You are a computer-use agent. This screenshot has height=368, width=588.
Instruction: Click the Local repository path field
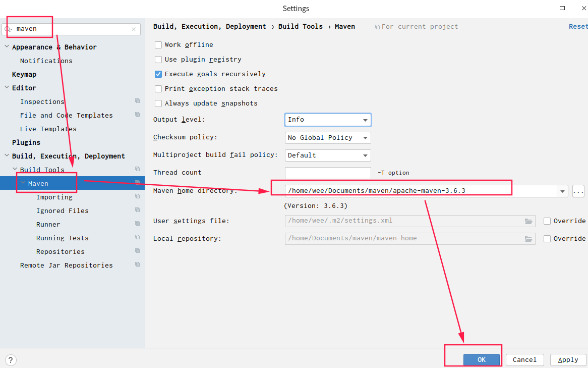pos(410,239)
